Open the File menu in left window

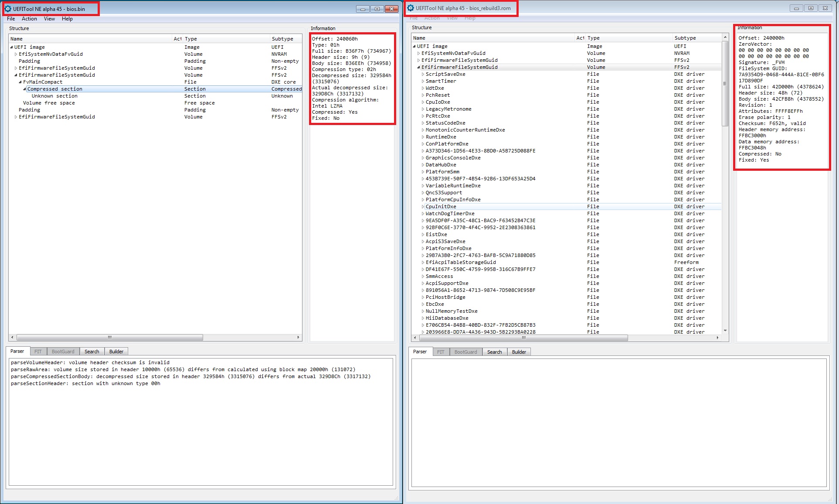tap(11, 19)
